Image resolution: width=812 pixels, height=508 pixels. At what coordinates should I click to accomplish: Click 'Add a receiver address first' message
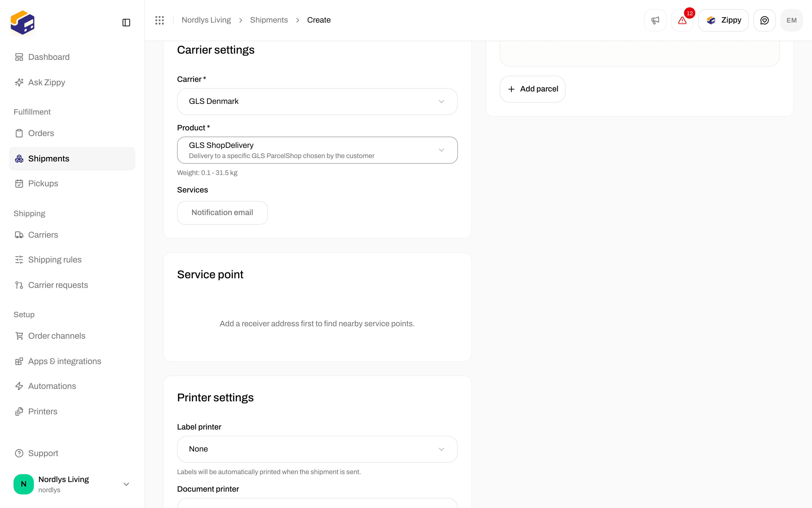coord(317,323)
